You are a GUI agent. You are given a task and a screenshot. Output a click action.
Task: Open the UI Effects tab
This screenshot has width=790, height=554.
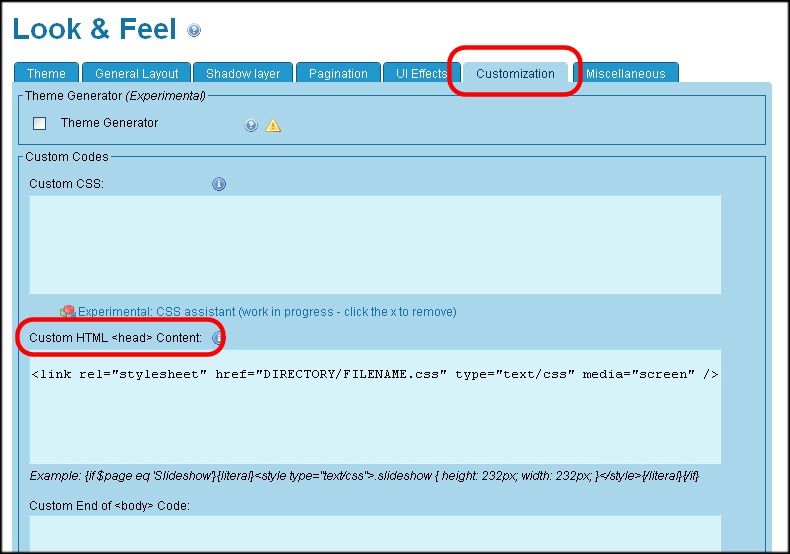point(421,73)
